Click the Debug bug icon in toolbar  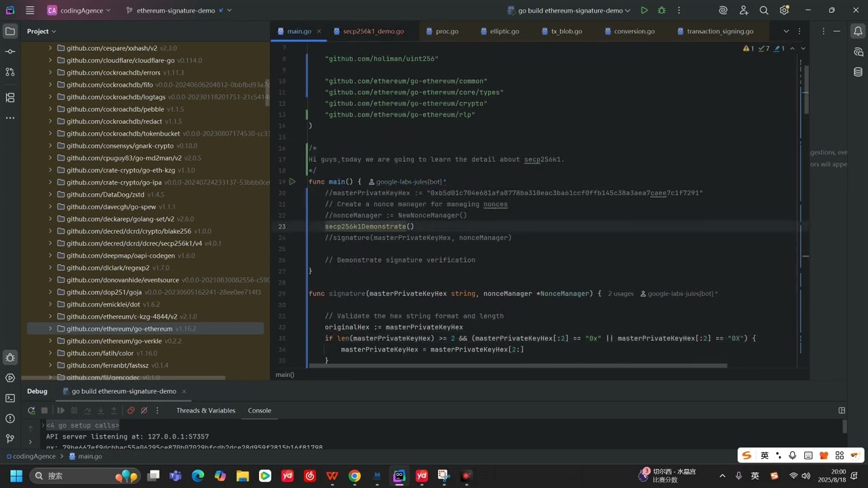coord(662,10)
